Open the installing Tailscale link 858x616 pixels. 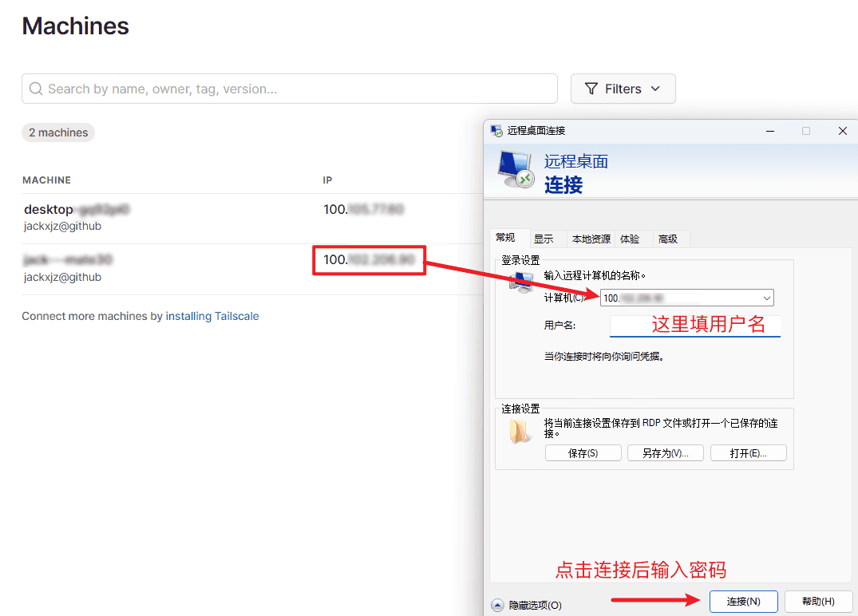pos(212,316)
